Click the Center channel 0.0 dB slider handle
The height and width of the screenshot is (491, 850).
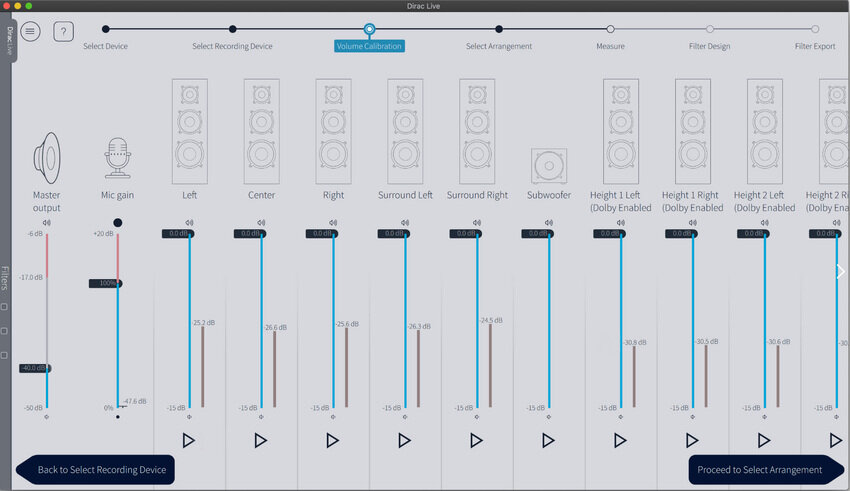coord(250,234)
